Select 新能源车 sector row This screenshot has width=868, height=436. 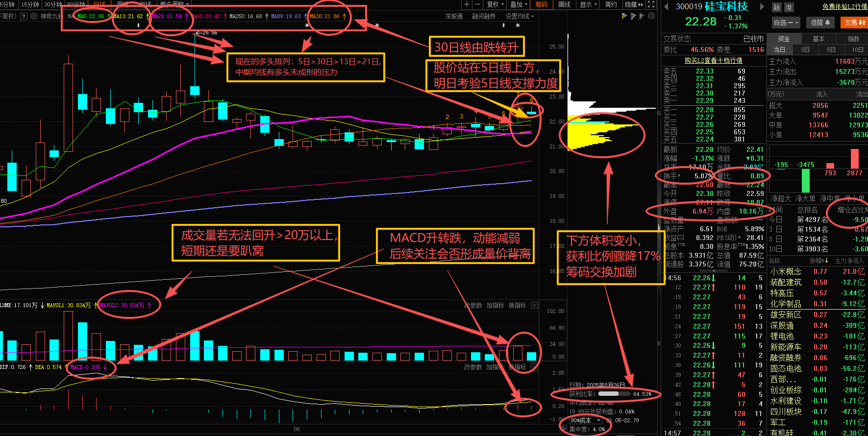(x=818, y=347)
